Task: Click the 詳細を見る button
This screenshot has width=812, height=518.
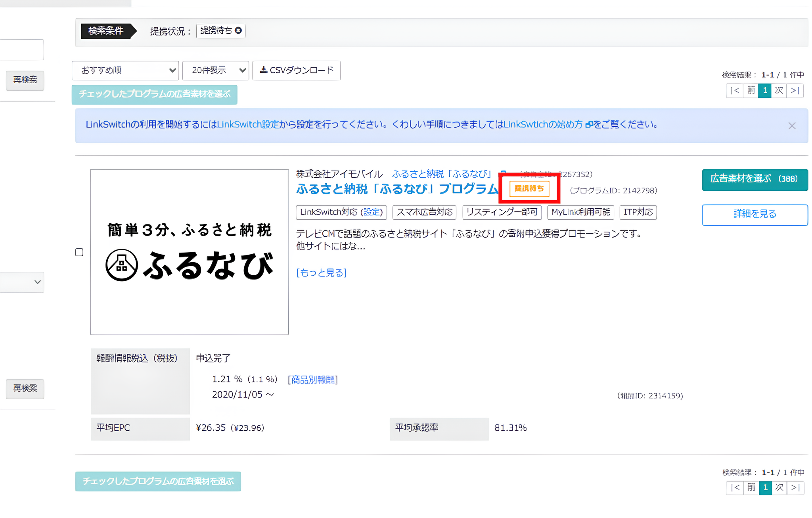Action: [755, 214]
